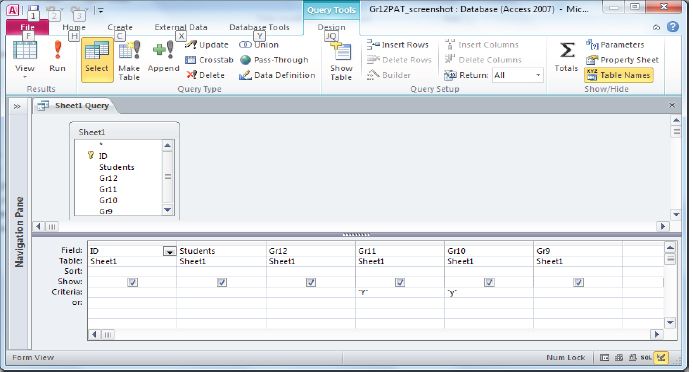Click Sheet1 field list up arrow

(168, 145)
